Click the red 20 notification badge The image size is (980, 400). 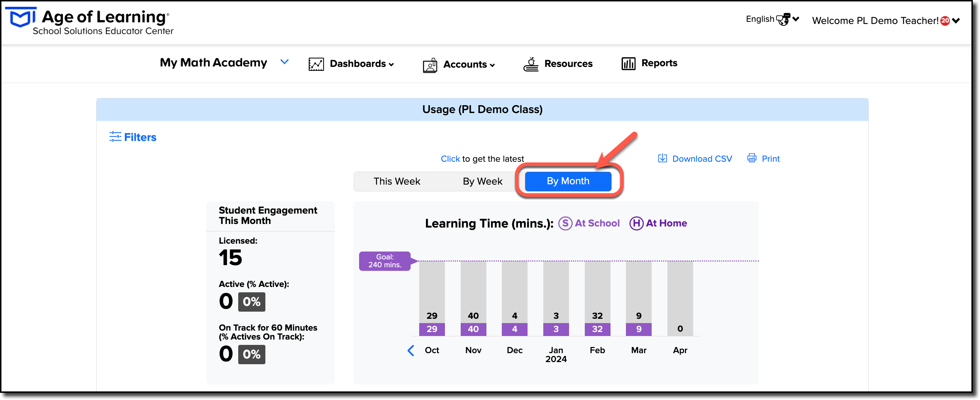[945, 20]
